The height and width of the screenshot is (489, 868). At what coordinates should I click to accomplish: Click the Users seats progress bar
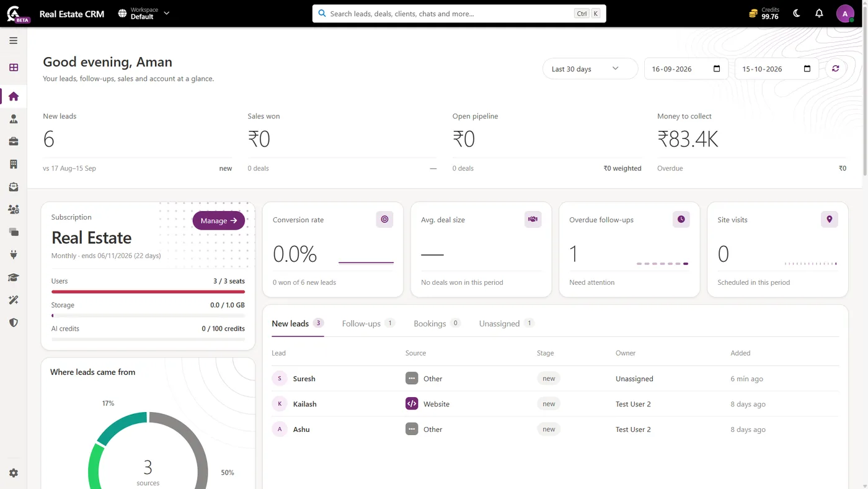click(x=148, y=291)
